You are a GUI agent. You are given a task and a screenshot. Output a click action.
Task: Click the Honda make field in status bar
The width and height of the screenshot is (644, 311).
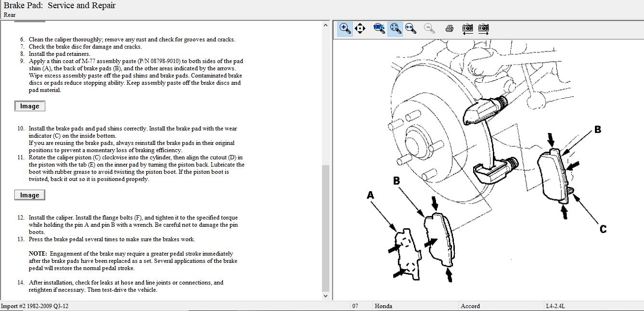[x=383, y=306]
